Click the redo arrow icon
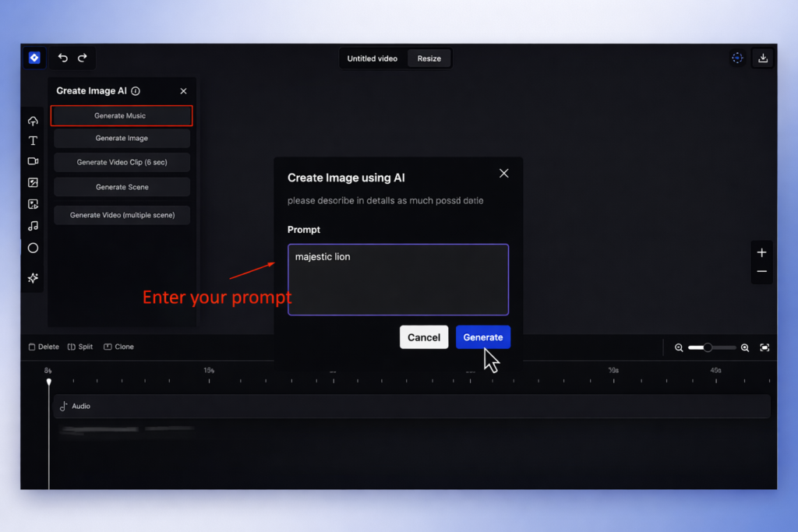 click(x=82, y=58)
